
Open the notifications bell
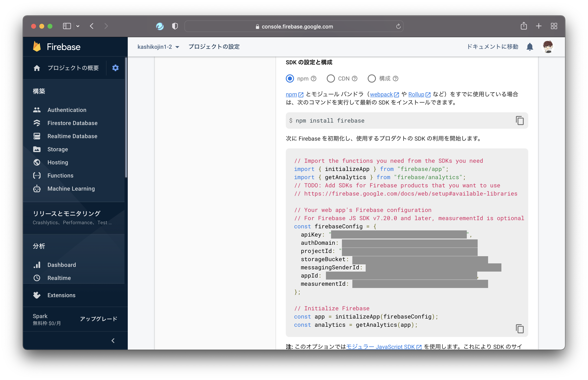530,47
